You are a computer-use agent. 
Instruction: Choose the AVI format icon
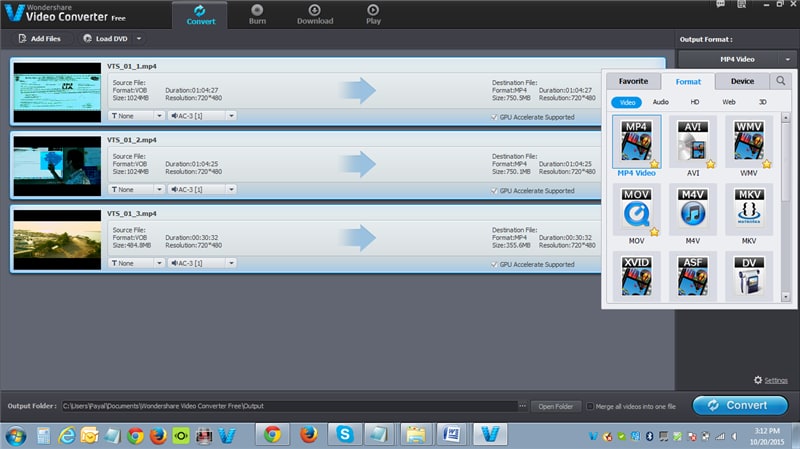(x=692, y=141)
